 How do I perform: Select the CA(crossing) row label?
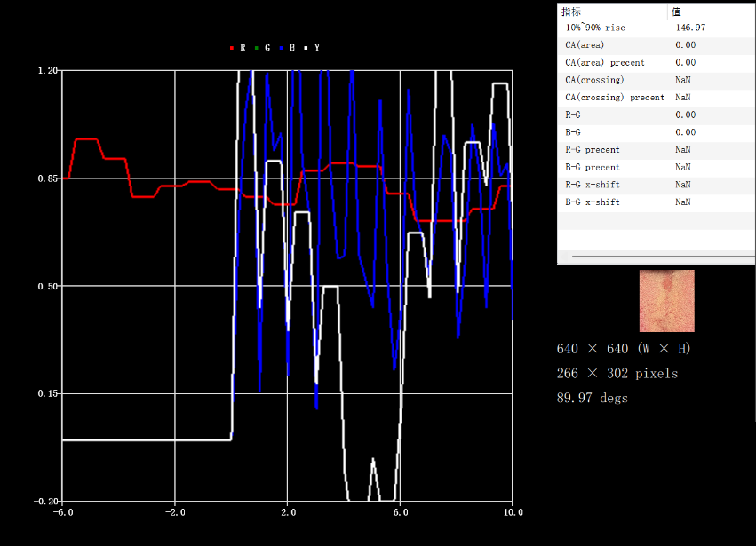[x=594, y=80]
